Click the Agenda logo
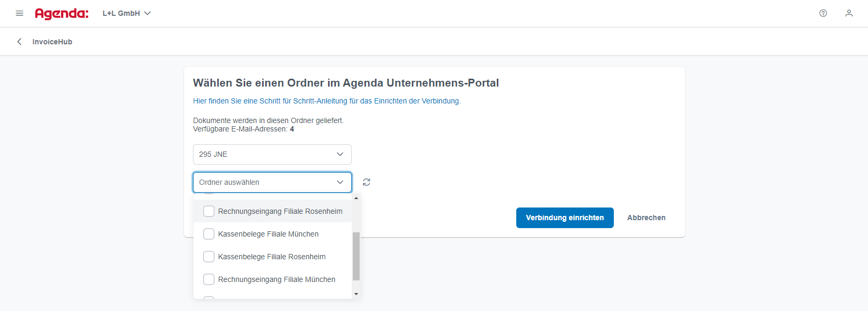Screen dimensions: 868x311 tap(62, 13)
